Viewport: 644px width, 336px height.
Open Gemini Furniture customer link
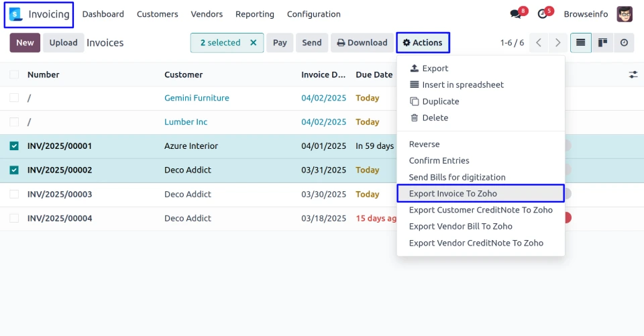pyautogui.click(x=197, y=98)
